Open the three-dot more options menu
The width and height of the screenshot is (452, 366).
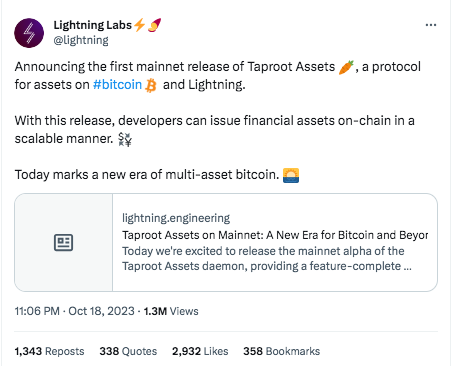[431, 25]
